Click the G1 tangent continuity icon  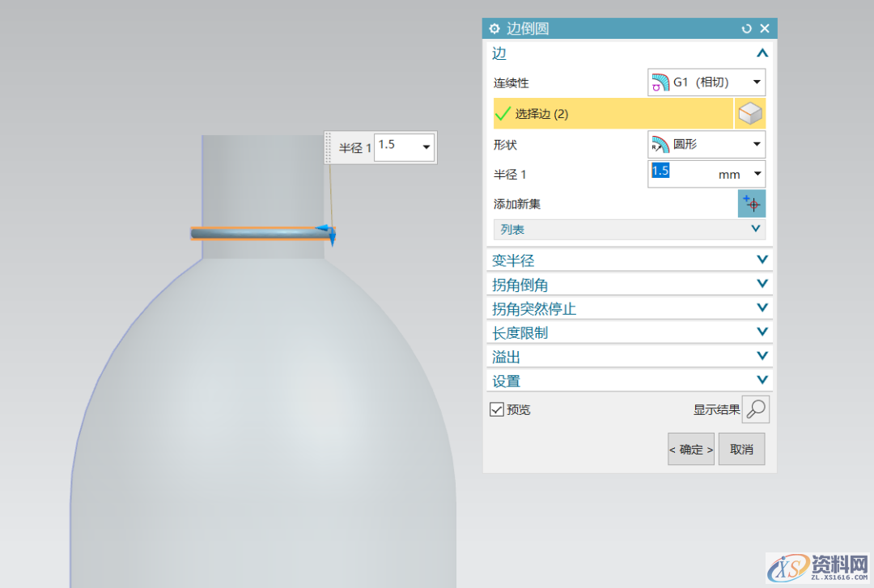[x=661, y=82]
